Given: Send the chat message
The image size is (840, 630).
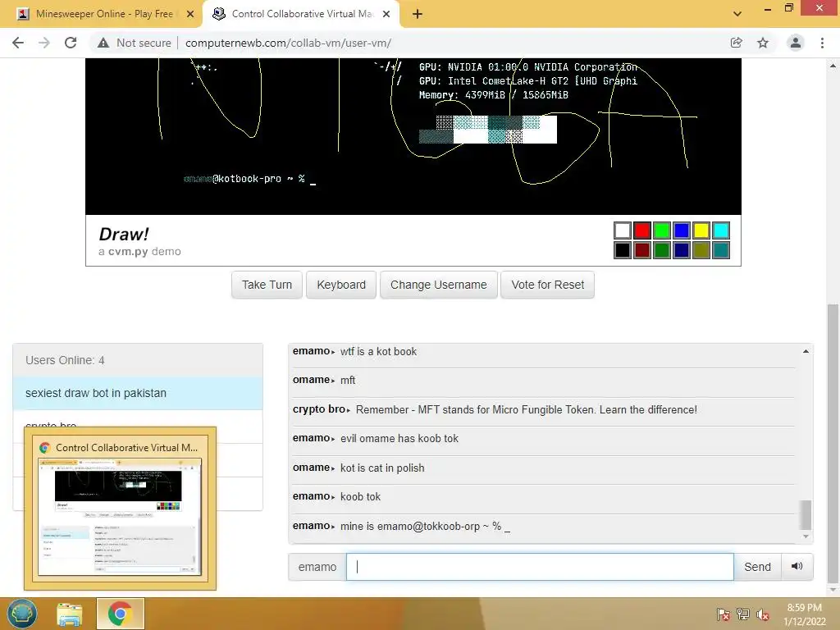Looking at the screenshot, I should [757, 567].
